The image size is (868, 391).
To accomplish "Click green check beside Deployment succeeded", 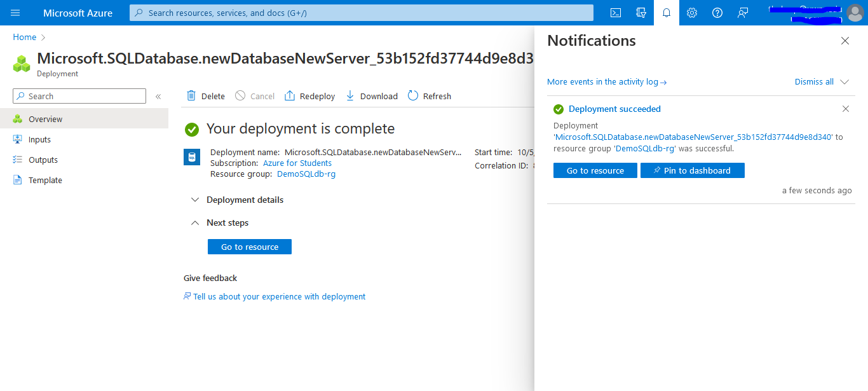I will [559, 109].
